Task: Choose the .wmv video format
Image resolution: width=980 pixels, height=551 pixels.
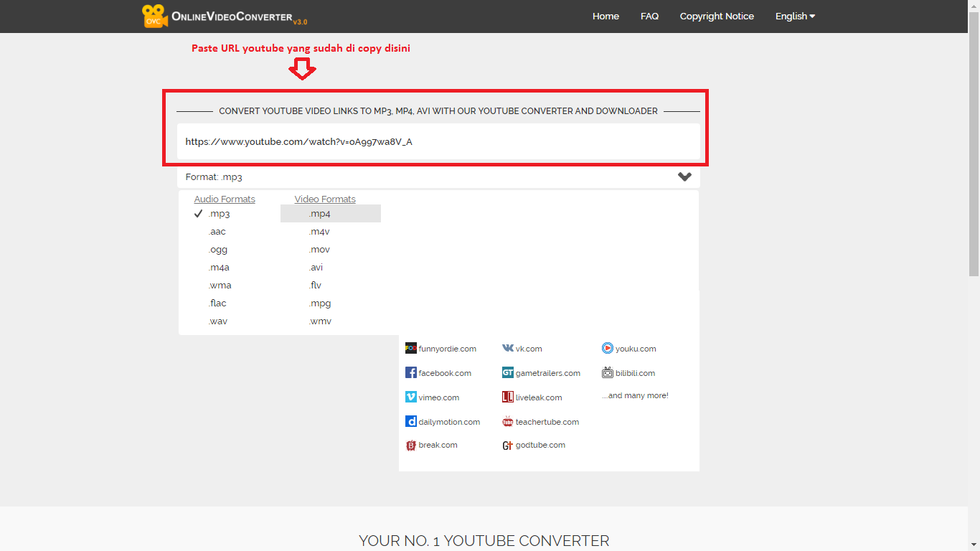Action: (320, 321)
